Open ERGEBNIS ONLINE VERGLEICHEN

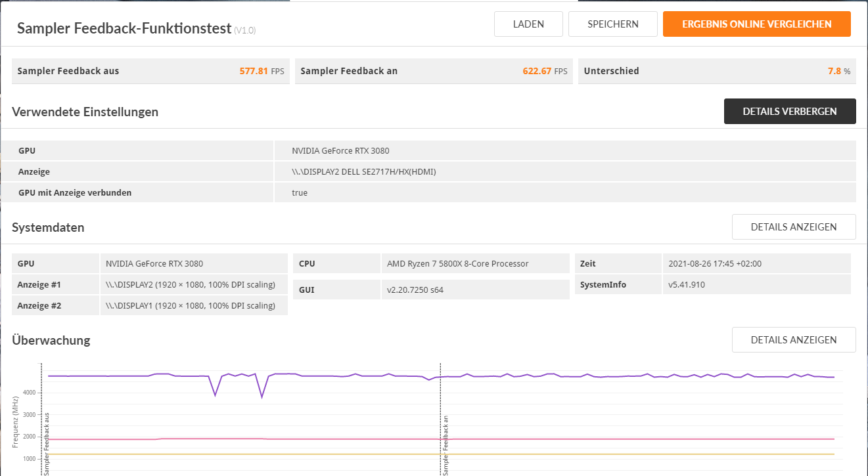(x=757, y=24)
